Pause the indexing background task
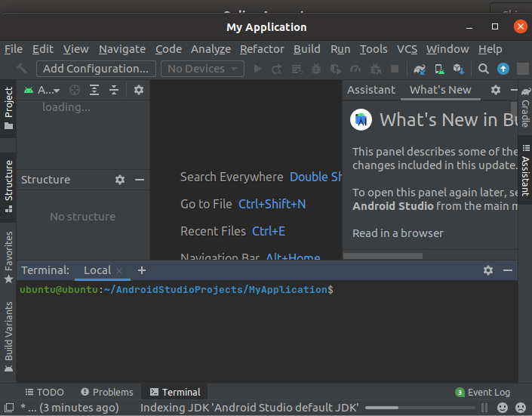This screenshot has height=416, width=532. coord(484,407)
